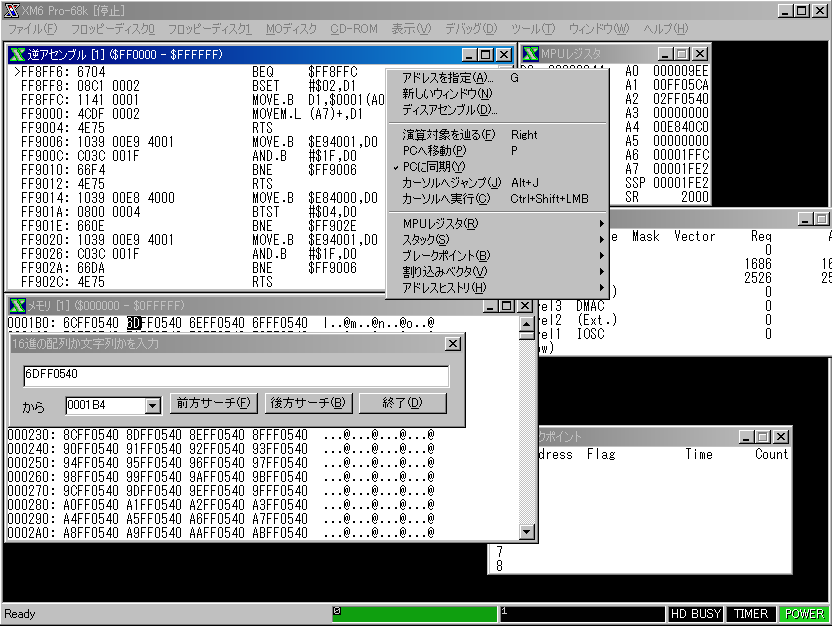Click the highlighted 6D byte in memory
Image resolution: width=832 pixels, height=626 pixels.
[133, 323]
